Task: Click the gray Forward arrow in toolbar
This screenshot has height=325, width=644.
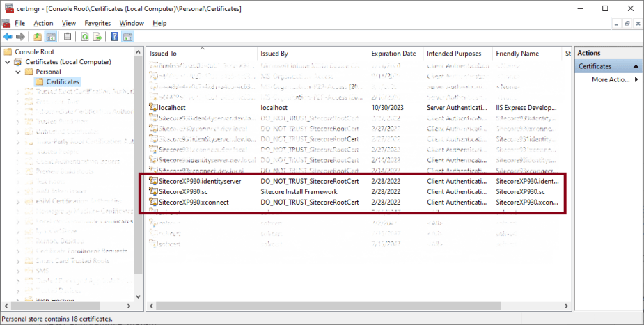Action: pos(20,37)
